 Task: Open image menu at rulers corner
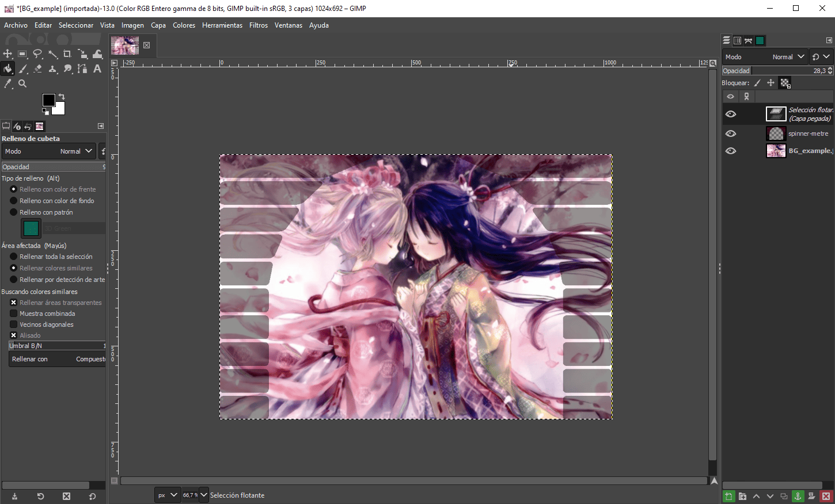(x=114, y=63)
